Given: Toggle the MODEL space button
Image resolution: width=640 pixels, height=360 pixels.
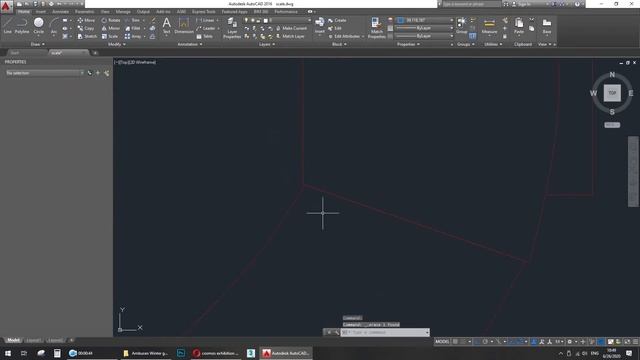Looking at the screenshot, I should pyautogui.click(x=442, y=342).
